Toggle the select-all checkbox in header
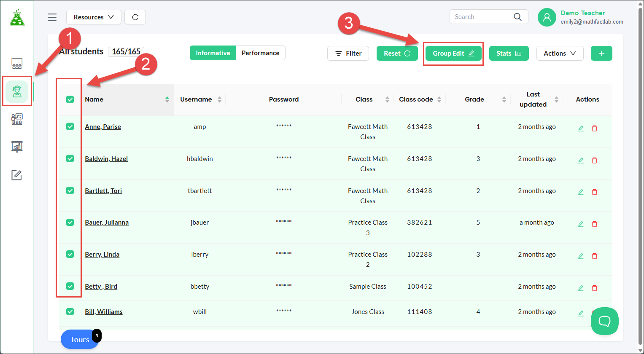The width and height of the screenshot is (644, 354). coord(70,99)
